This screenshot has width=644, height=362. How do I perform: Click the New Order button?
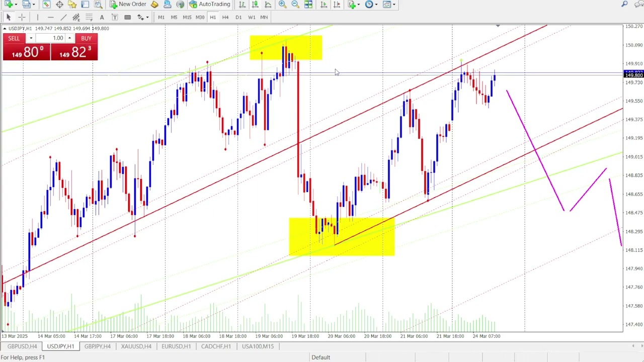click(128, 4)
